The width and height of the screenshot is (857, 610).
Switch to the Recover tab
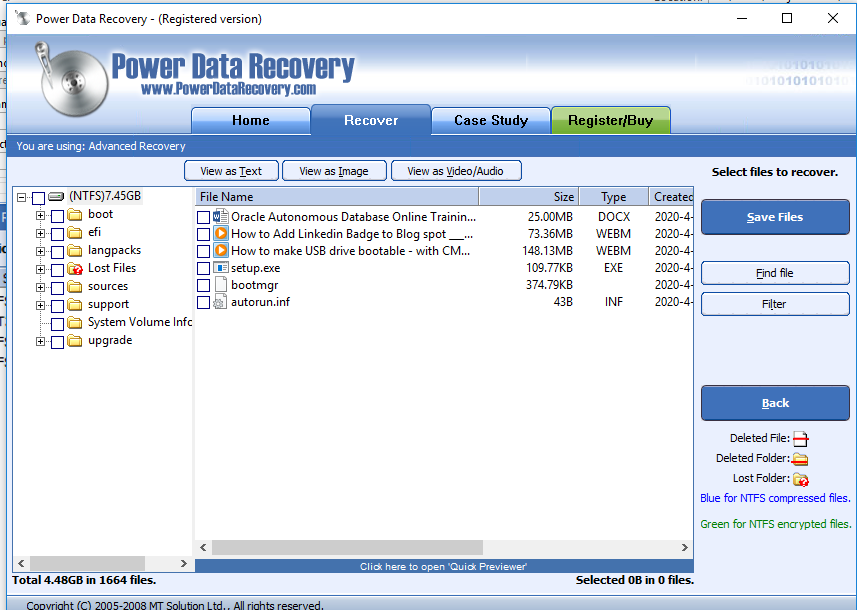coord(371,120)
